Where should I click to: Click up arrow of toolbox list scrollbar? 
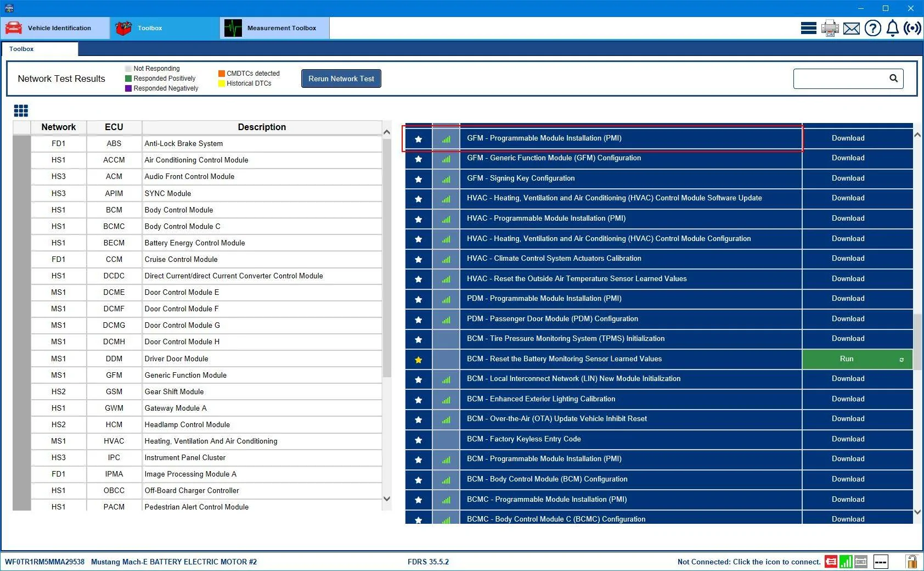[x=917, y=135]
